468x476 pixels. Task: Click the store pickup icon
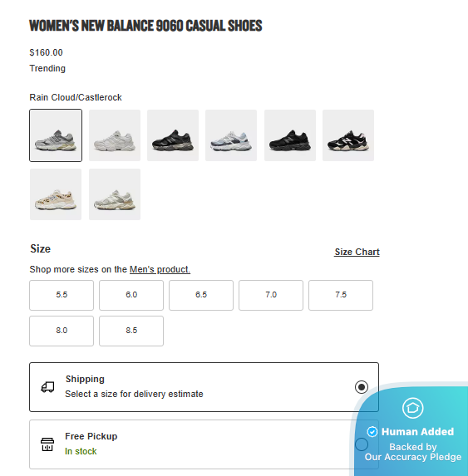[x=47, y=444]
